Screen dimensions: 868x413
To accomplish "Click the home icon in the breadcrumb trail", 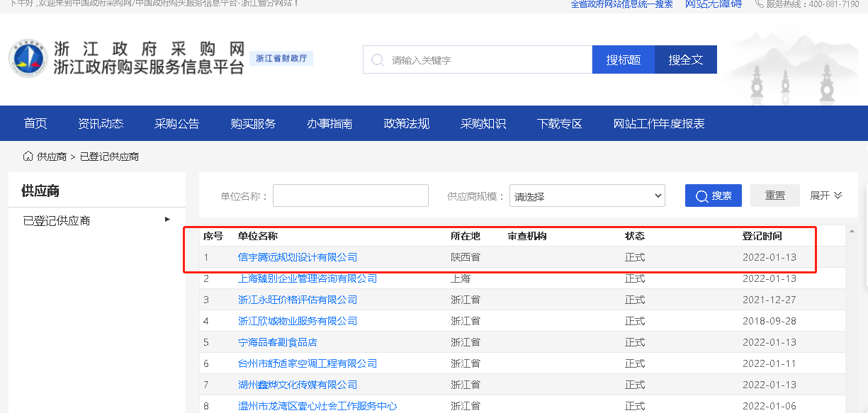I will [x=26, y=156].
